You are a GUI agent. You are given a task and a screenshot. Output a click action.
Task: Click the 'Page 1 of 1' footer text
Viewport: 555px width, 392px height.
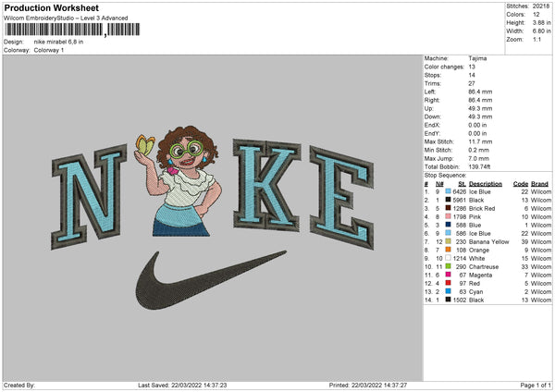[536, 385]
